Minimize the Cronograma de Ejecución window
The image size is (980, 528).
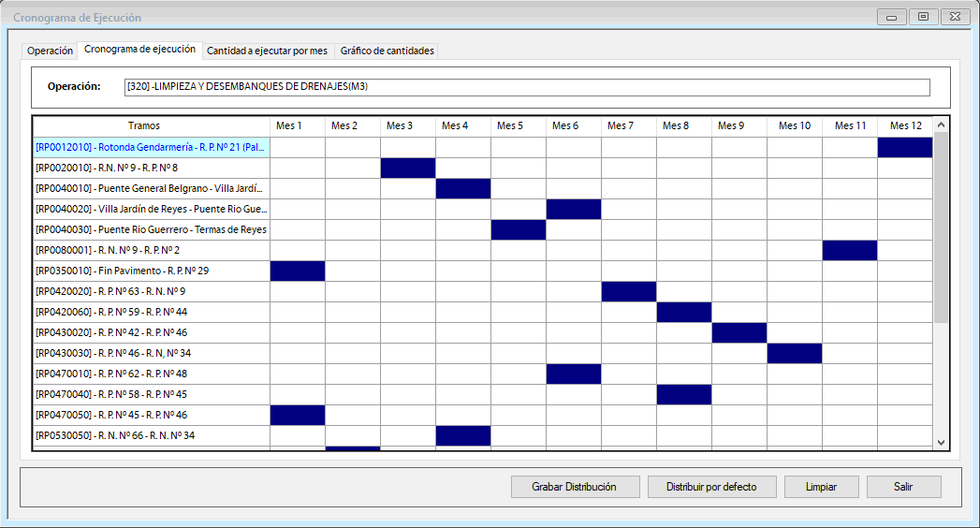[x=892, y=17]
